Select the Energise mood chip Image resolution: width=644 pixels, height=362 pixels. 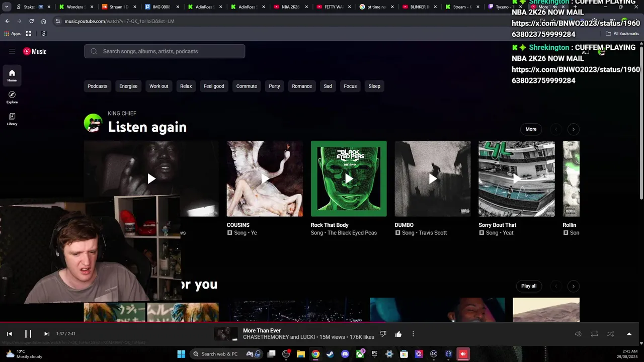pyautogui.click(x=128, y=86)
